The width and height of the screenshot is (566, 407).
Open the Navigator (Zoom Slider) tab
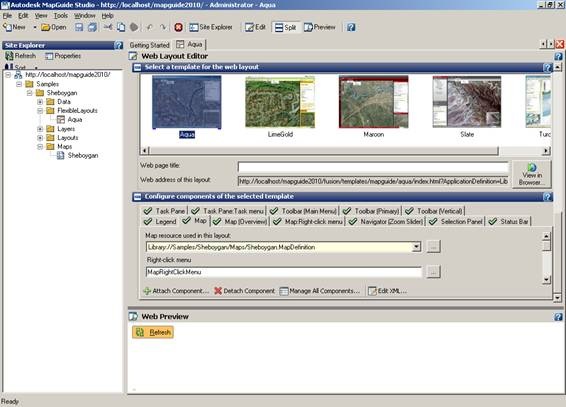(x=386, y=222)
